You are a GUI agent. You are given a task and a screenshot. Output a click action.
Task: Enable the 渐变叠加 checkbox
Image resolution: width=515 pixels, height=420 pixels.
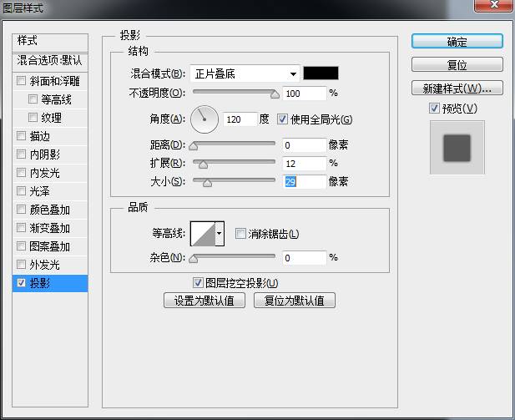21,228
